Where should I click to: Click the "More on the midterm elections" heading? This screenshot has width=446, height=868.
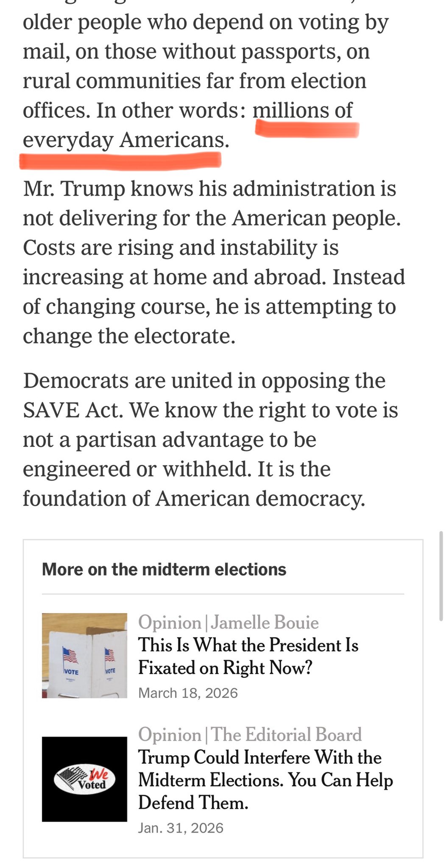164,569
